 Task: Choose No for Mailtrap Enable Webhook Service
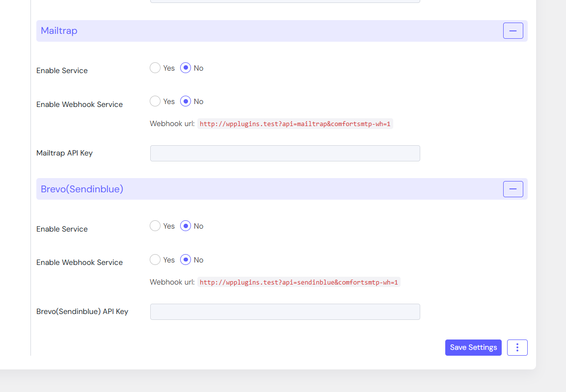186,101
